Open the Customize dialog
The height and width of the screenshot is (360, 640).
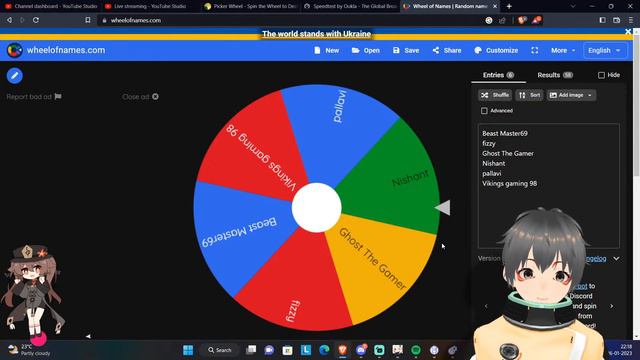point(496,50)
